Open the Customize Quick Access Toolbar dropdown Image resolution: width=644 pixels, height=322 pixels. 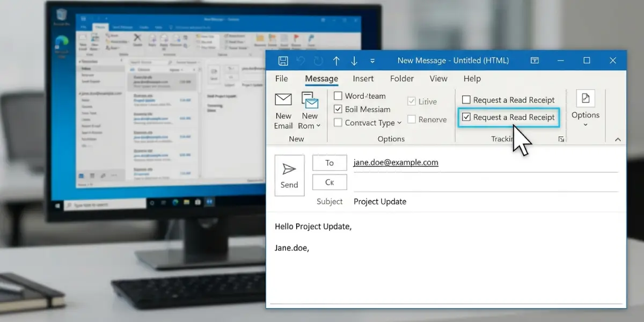[372, 61]
